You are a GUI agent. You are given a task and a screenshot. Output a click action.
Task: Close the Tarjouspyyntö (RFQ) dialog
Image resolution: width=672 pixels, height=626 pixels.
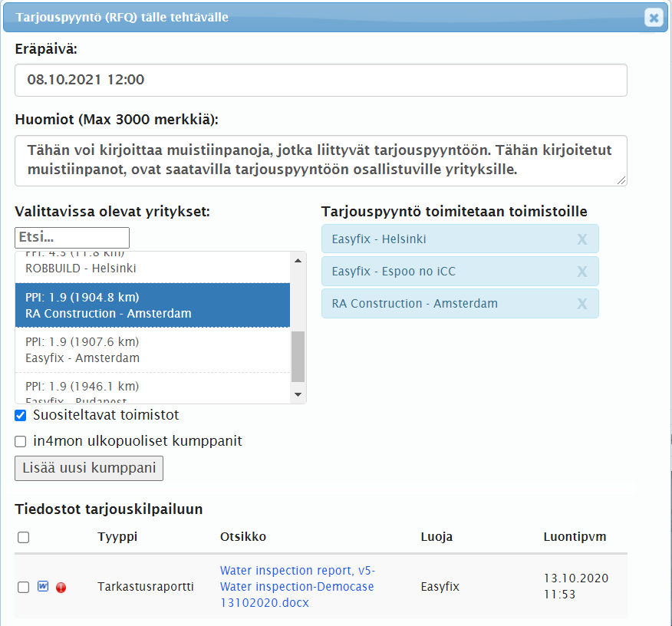coord(653,17)
